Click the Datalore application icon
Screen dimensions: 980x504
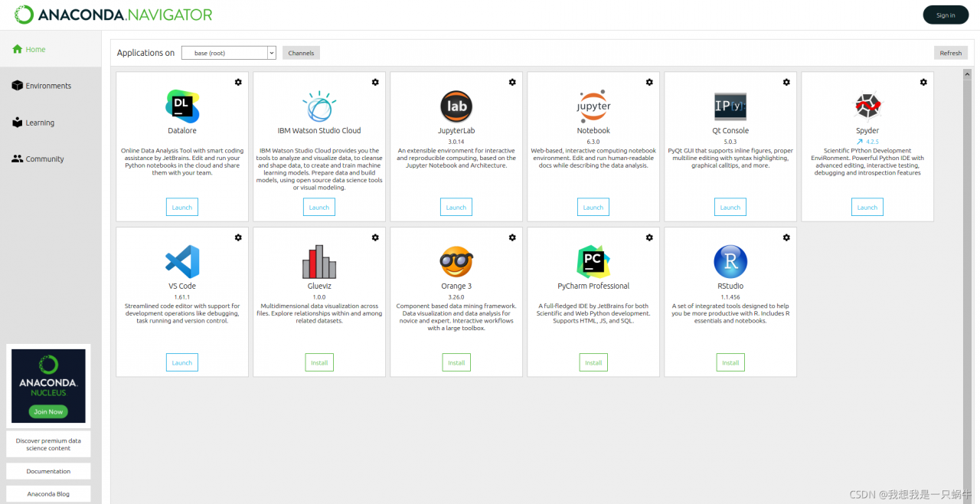tap(182, 106)
